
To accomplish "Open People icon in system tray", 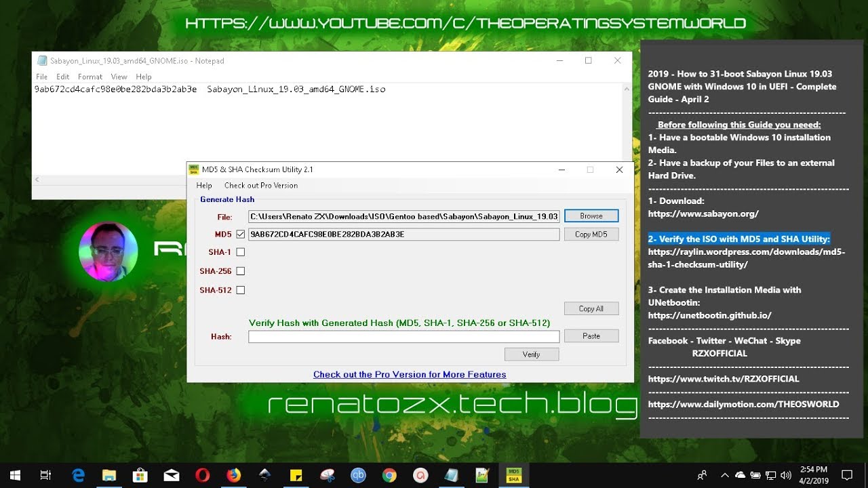I will click(x=703, y=475).
